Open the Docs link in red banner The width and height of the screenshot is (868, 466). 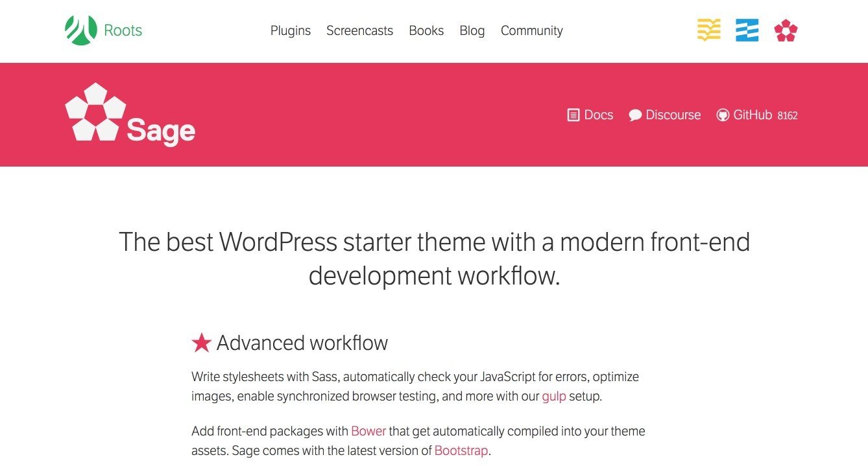pos(598,115)
